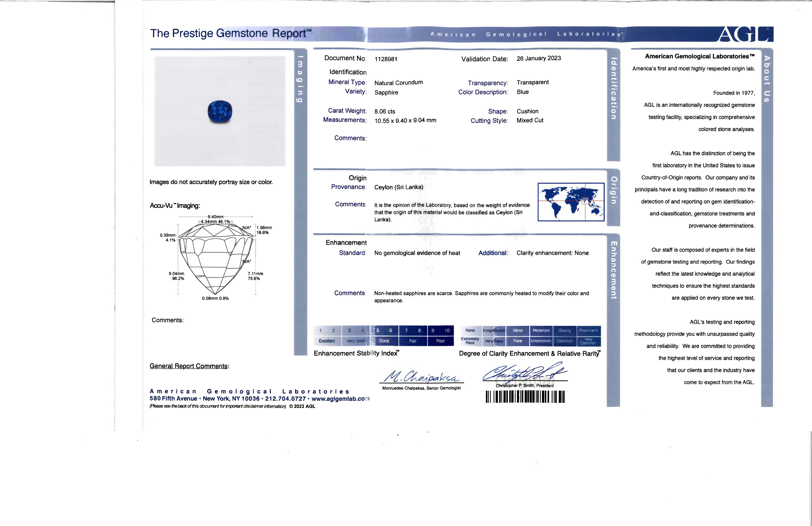Click 'No gemological evidence of heat' text

pyautogui.click(x=417, y=253)
